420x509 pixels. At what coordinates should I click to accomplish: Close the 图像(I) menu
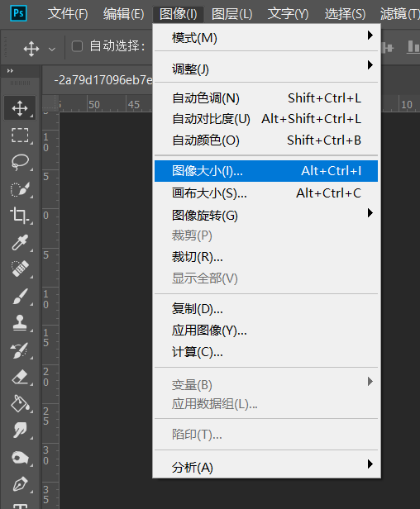point(179,14)
